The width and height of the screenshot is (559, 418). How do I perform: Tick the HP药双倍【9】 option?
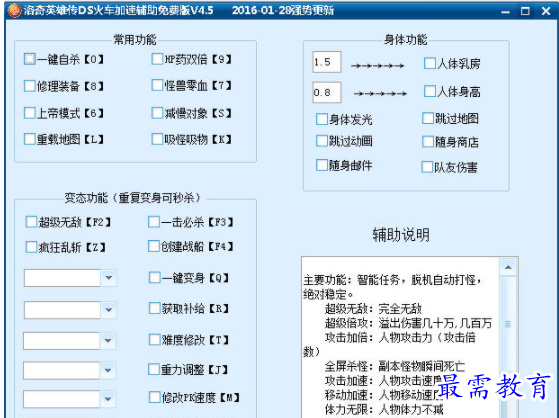[x=157, y=59]
